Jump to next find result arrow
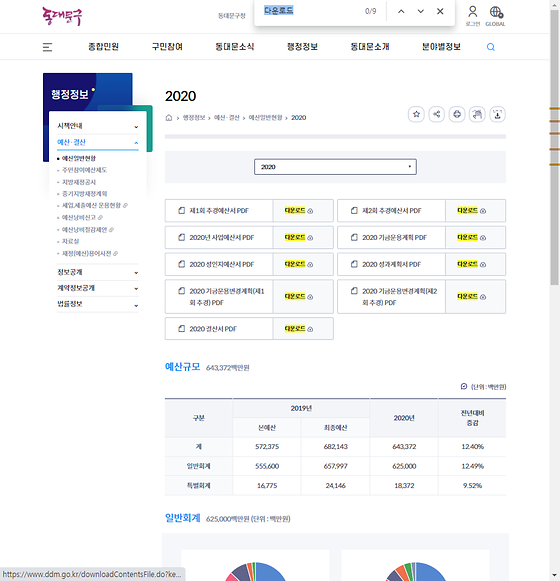Image resolution: width=560 pixels, height=581 pixels. tap(421, 11)
